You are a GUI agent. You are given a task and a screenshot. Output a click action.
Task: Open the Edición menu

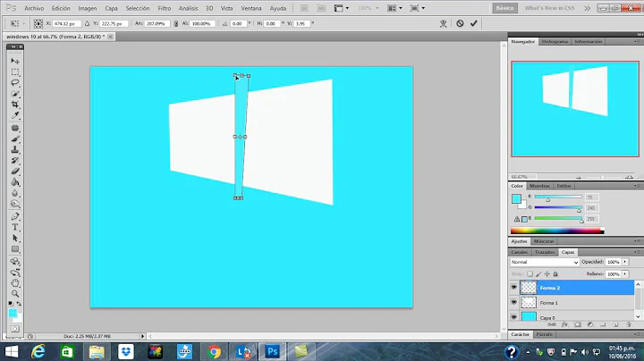(x=61, y=8)
